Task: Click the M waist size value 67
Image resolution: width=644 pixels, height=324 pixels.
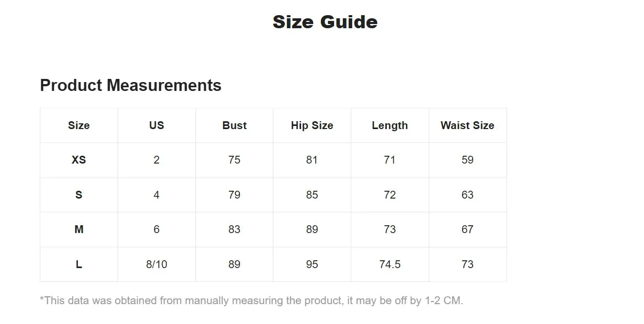Action: coord(467,229)
